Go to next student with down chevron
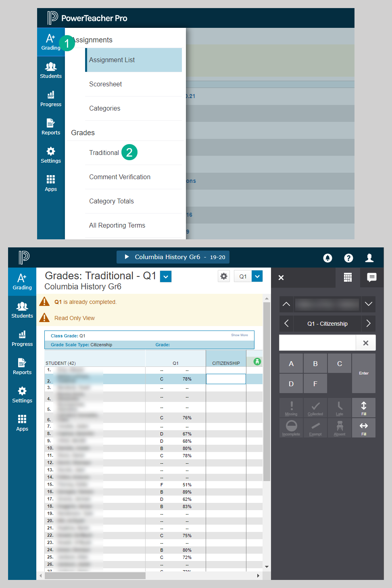Image resolution: width=392 pixels, height=588 pixels. (368, 304)
